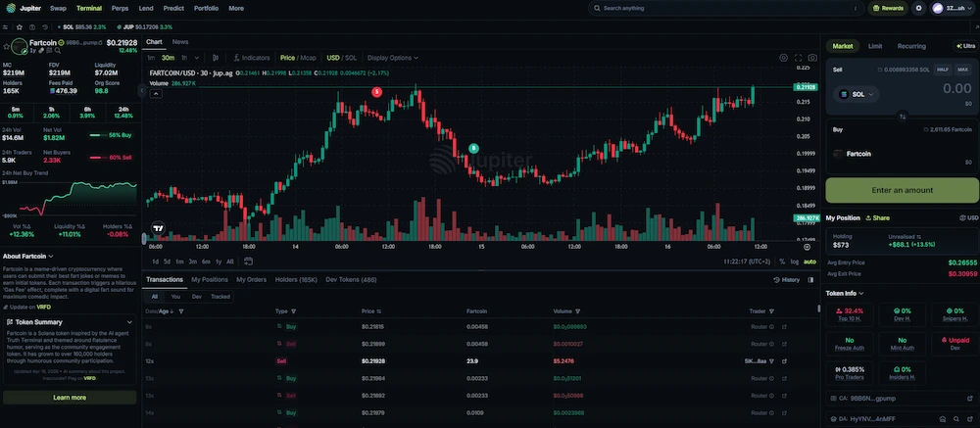Click the Learn more button
This screenshot has height=428, width=980.
coord(69,398)
